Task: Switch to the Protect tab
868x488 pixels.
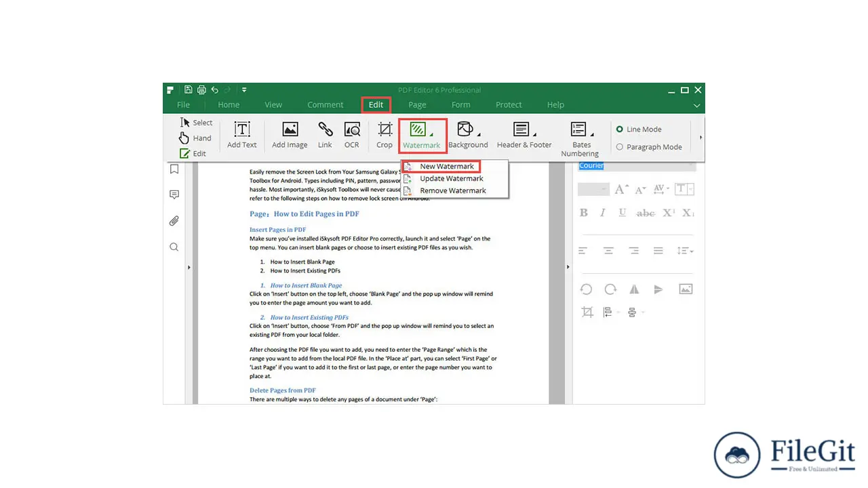Action: 509,105
